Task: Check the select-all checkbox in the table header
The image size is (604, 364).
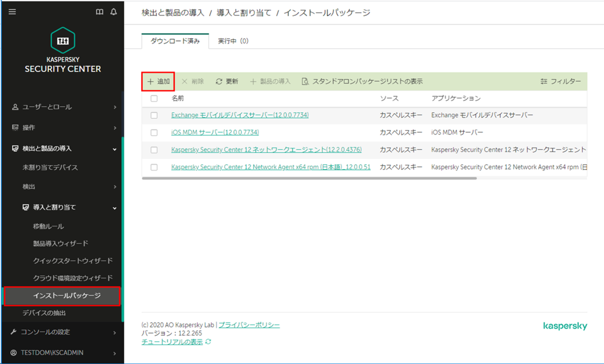Action: pyautogui.click(x=154, y=98)
